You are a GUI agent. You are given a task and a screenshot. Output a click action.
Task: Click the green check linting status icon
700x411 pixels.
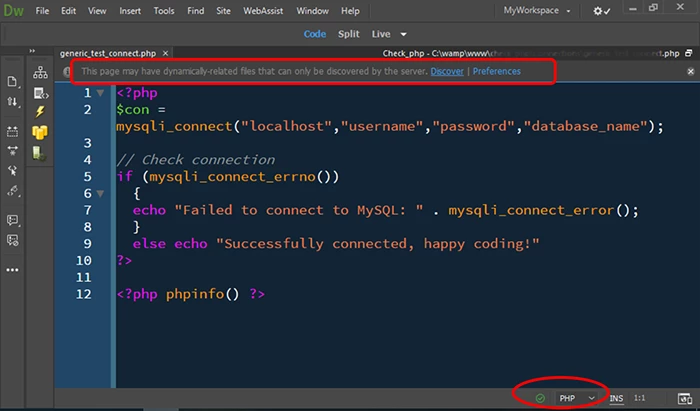[540, 398]
